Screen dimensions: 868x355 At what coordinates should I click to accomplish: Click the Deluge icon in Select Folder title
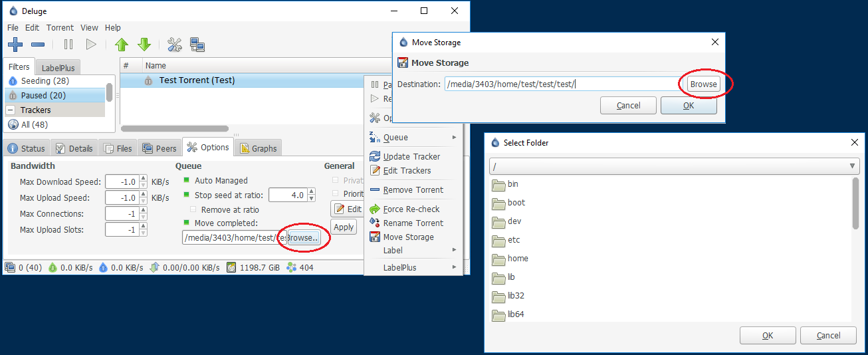(496, 142)
